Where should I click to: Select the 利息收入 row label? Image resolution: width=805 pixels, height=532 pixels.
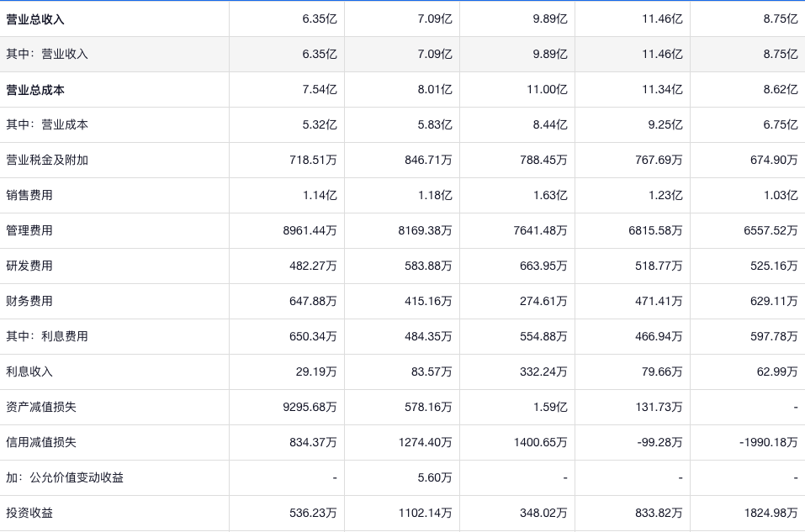tap(29, 371)
